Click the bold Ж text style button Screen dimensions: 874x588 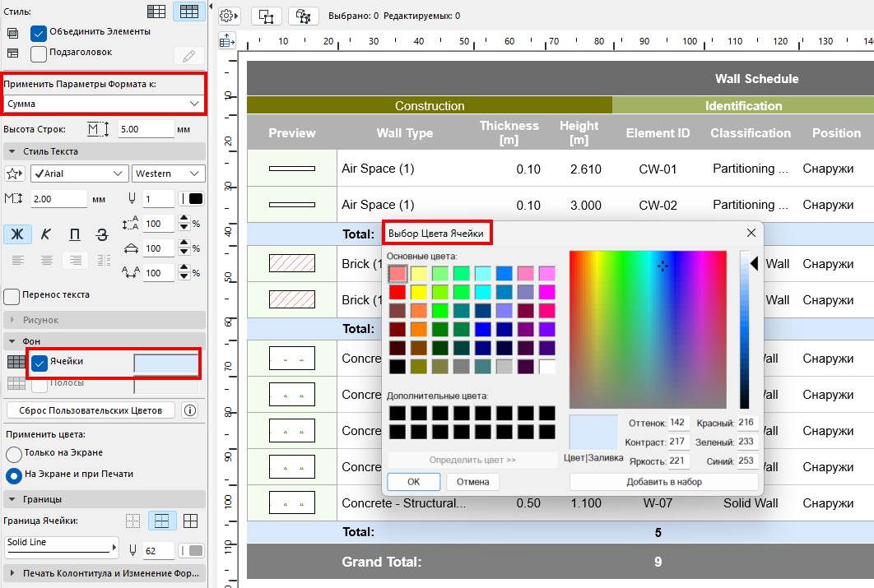[16, 234]
